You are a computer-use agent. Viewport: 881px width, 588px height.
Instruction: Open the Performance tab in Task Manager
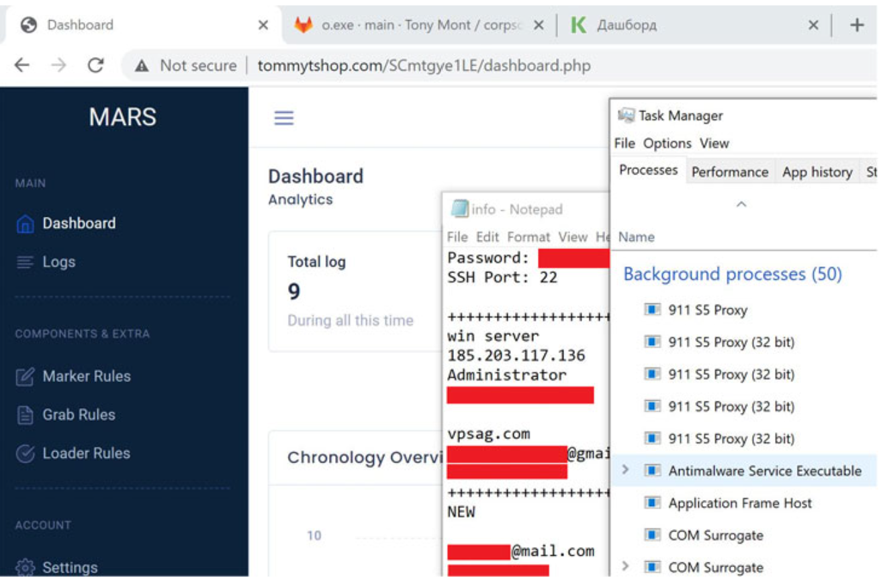[x=730, y=172]
